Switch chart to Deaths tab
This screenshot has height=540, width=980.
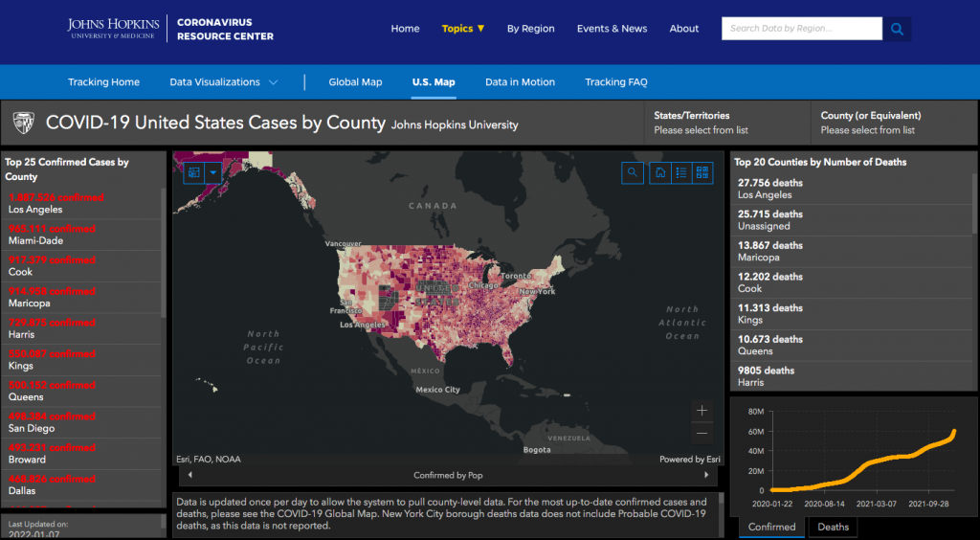tap(833, 527)
